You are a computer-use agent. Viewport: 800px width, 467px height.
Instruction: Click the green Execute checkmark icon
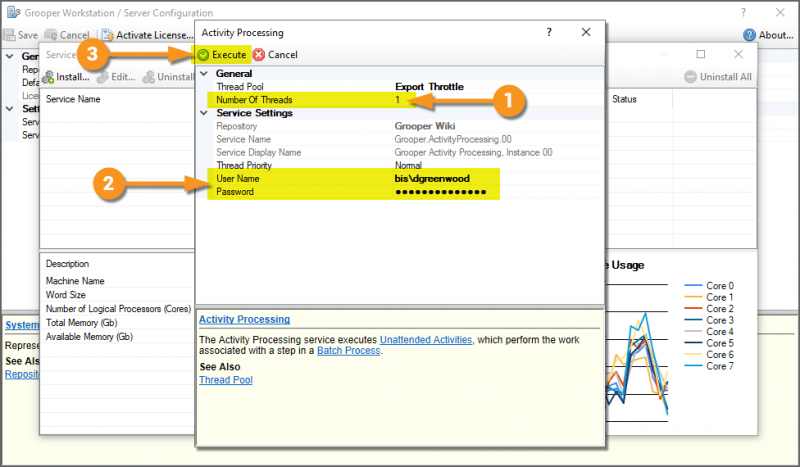(203, 55)
